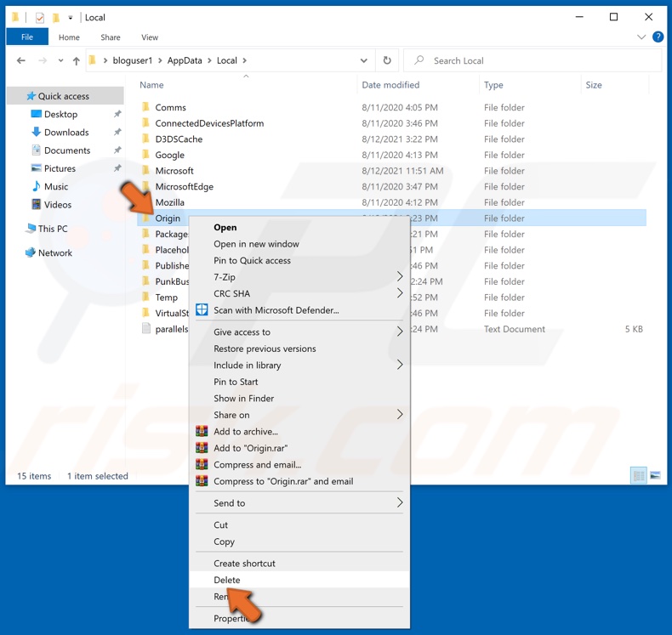Select the ConnectedDevicesPlatform folder
Image resolution: width=672 pixels, height=635 pixels.
pos(209,123)
